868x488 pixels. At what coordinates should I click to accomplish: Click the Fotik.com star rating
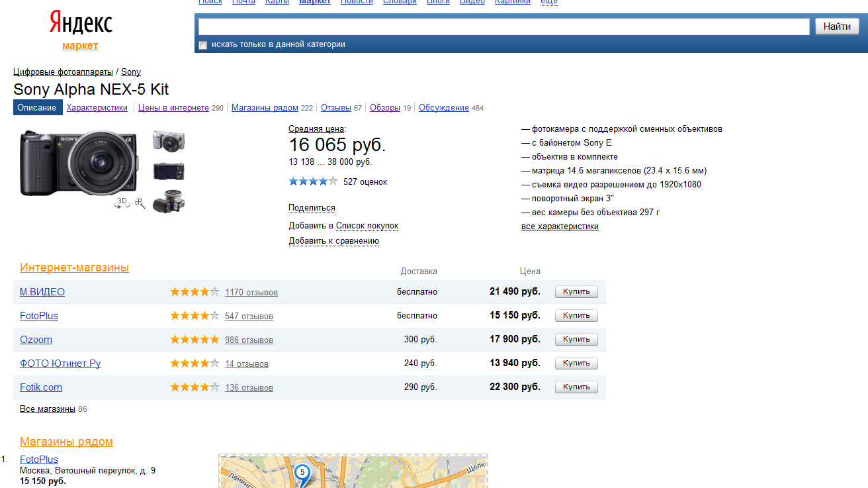tap(195, 387)
